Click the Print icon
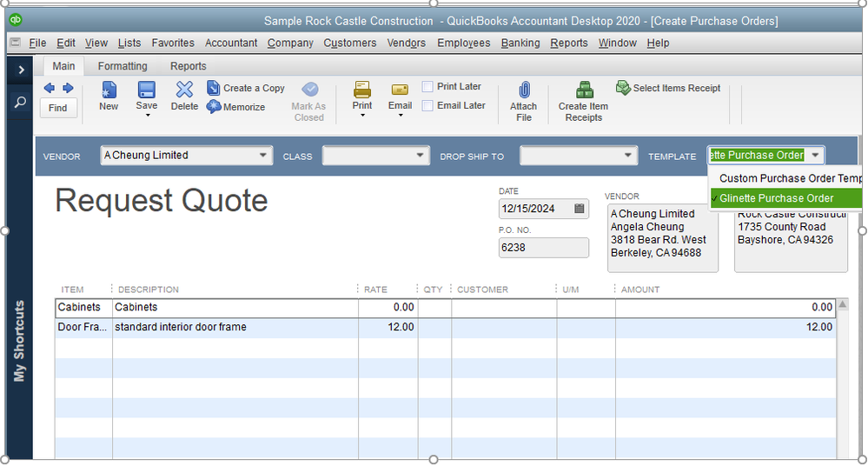 [362, 90]
